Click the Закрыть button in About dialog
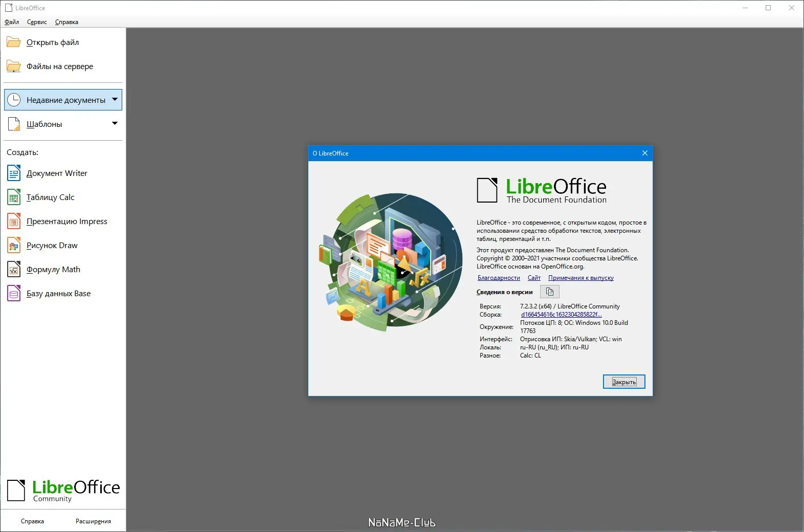 [624, 382]
